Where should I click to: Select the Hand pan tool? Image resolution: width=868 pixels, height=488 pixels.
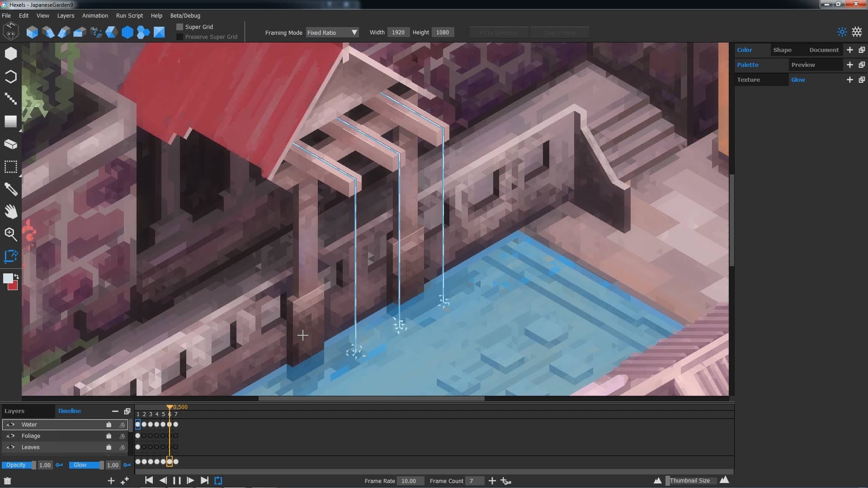click(x=11, y=211)
